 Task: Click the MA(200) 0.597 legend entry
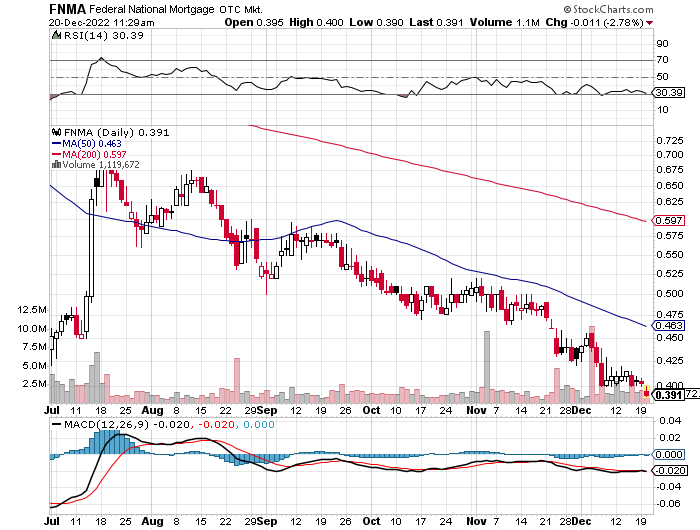(94, 154)
